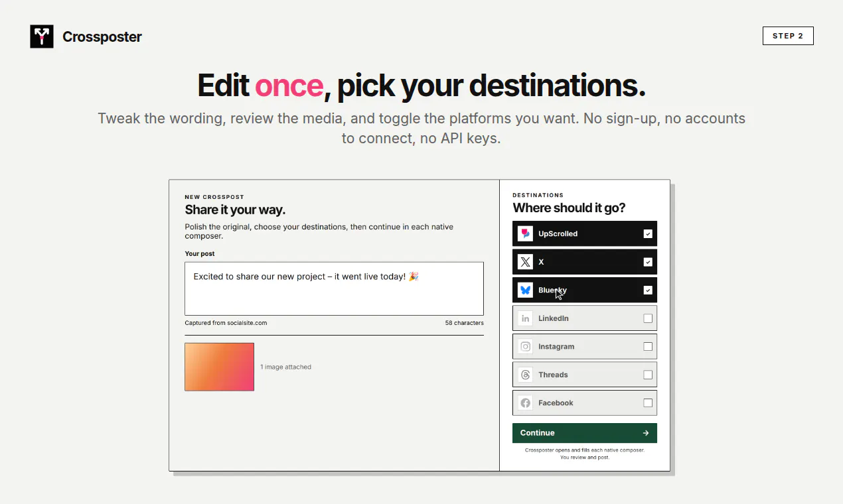
Task: Check the LinkedIn destination checkbox
Action: coord(648,318)
